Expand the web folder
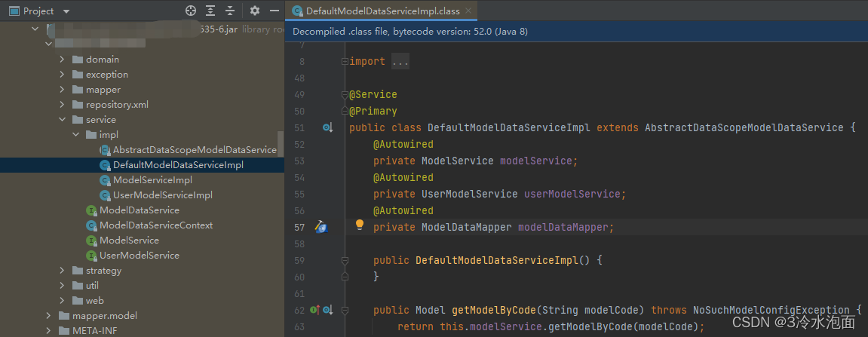Image resolution: width=868 pixels, height=337 pixels. [62, 301]
